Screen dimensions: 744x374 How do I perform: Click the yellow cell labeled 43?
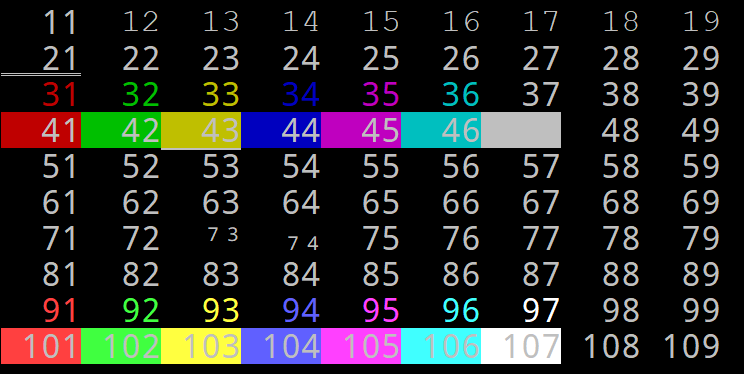tap(201, 130)
